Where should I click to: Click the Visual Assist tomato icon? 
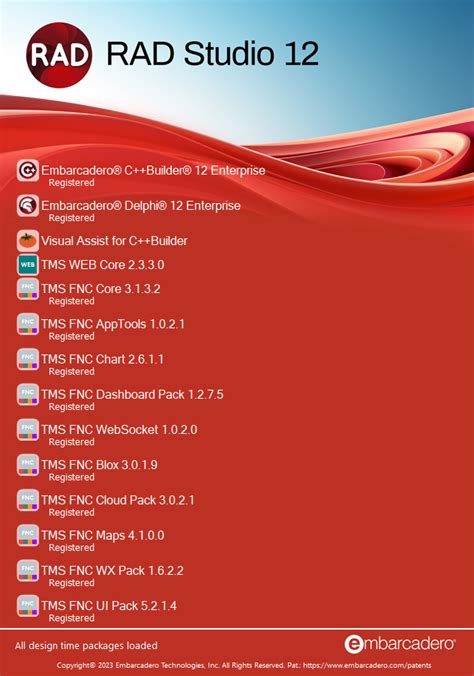click(x=28, y=241)
